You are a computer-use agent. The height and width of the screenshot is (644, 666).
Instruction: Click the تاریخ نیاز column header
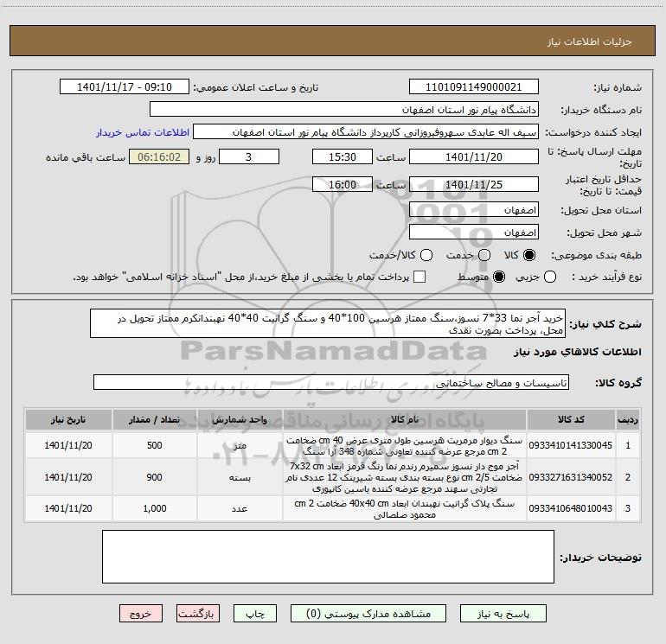(x=68, y=419)
